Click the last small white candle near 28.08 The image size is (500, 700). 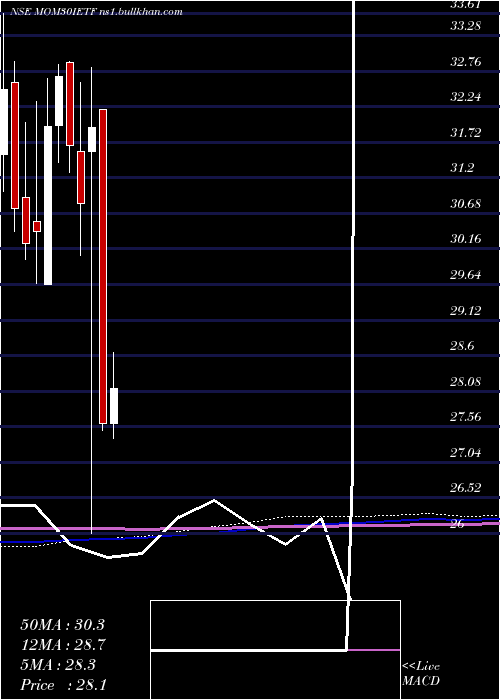click(x=114, y=406)
